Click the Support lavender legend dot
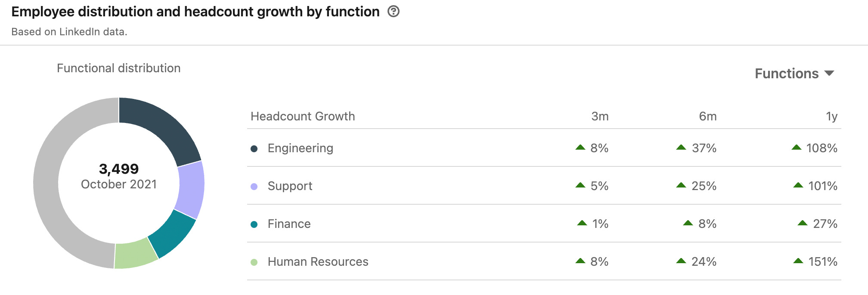The image size is (868, 295). point(254,187)
